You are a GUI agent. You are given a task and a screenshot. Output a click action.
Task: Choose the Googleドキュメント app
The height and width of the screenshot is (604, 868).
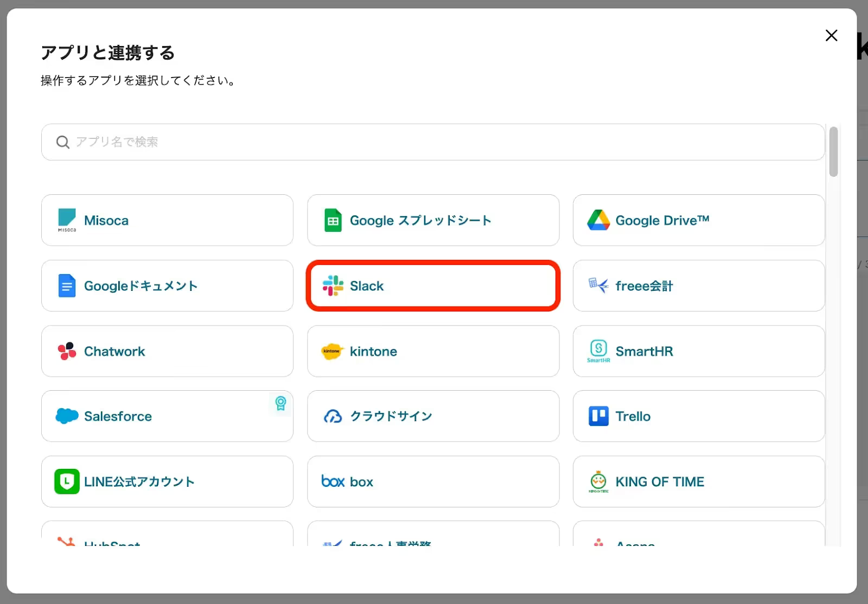(x=167, y=286)
